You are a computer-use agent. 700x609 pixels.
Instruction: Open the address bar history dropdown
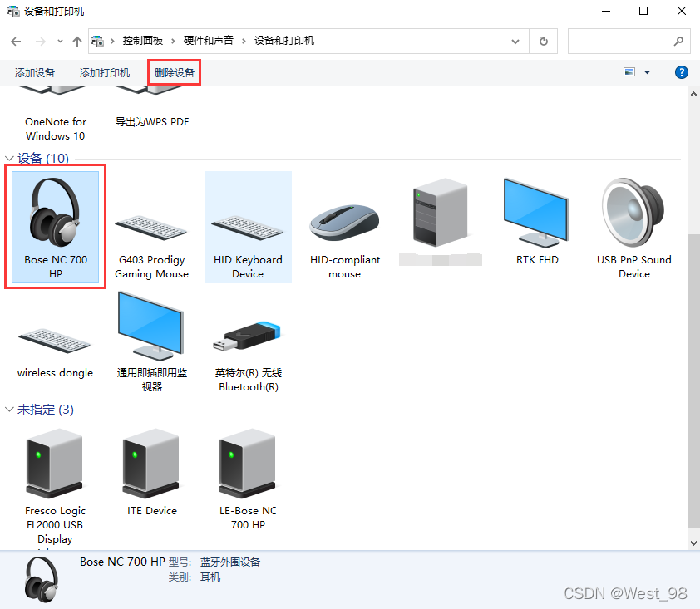(515, 42)
